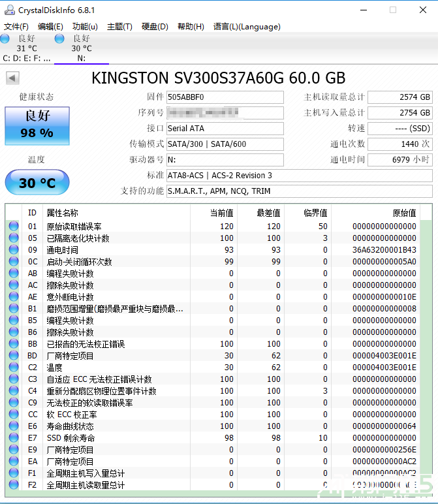
Task: Click the 传输模式 field SATA/300 | SATA/600
Action: 225,144
